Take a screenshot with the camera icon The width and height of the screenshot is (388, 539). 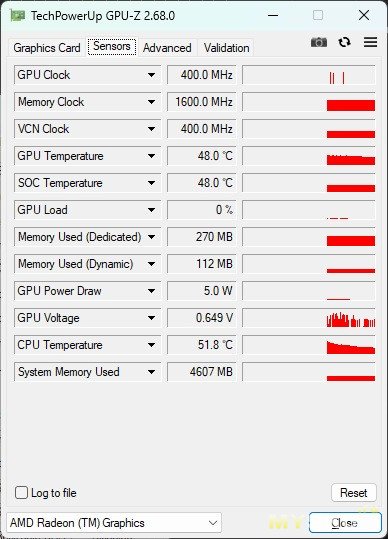[319, 42]
